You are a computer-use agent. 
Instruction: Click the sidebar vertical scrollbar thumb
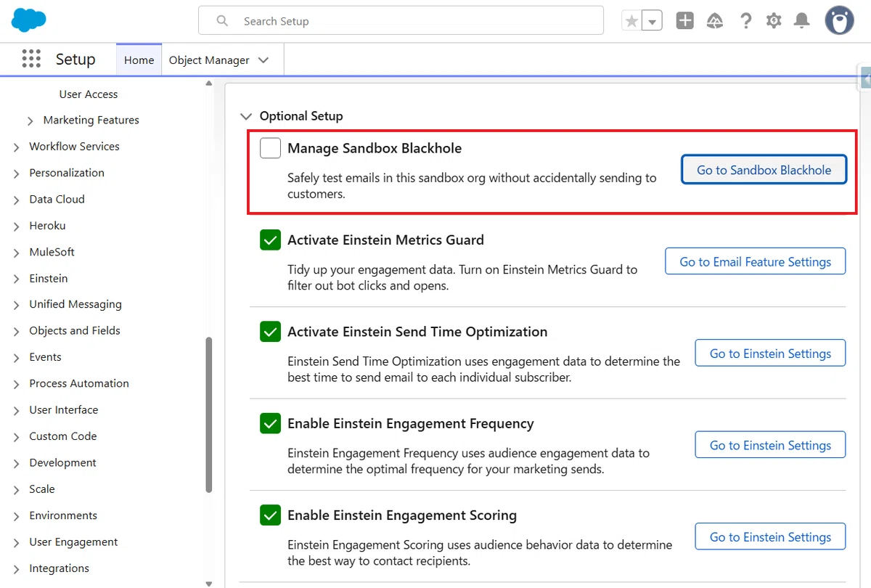click(x=209, y=415)
